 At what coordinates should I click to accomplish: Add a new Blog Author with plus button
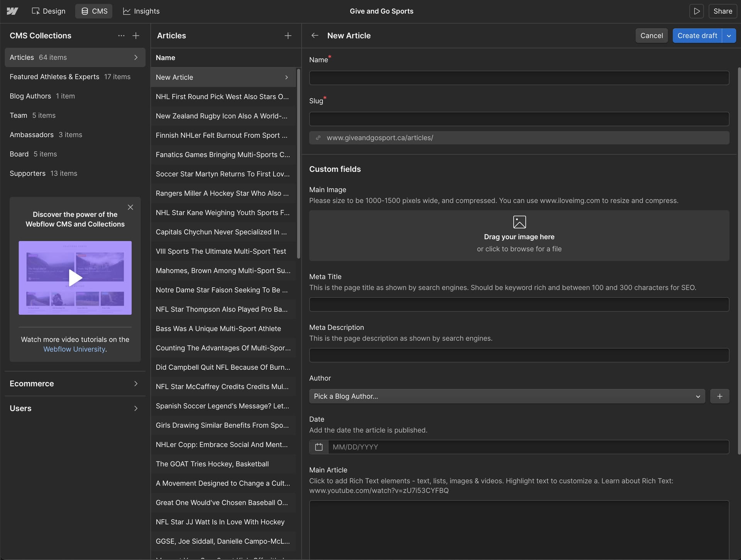pos(719,396)
